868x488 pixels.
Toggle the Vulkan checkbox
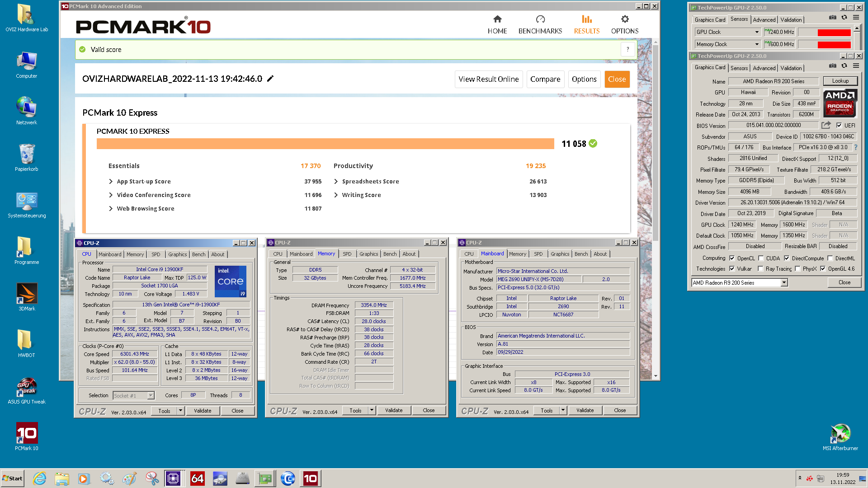tap(732, 269)
